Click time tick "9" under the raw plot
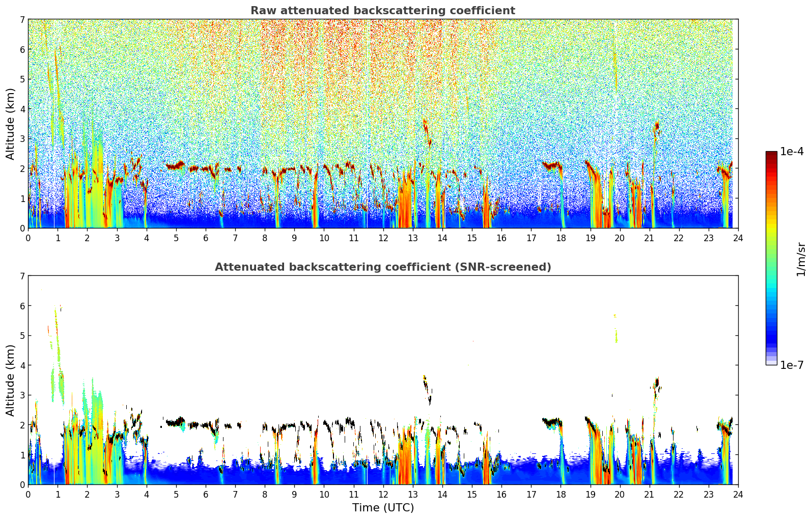The height and width of the screenshot is (519, 812). (x=294, y=238)
